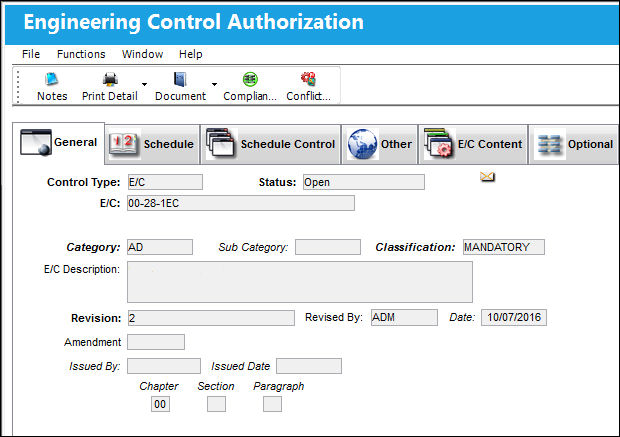Click the Paragraph field
Viewport: 620px width, 437px height.
point(272,404)
